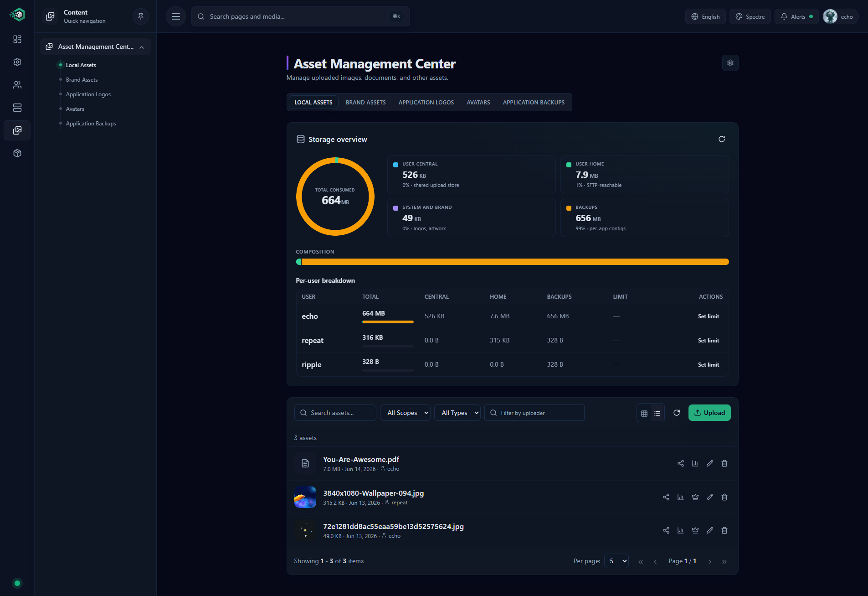Screen dimensions: 868x596
Task: Open the settings gear in left rail
Action: (x=17, y=62)
